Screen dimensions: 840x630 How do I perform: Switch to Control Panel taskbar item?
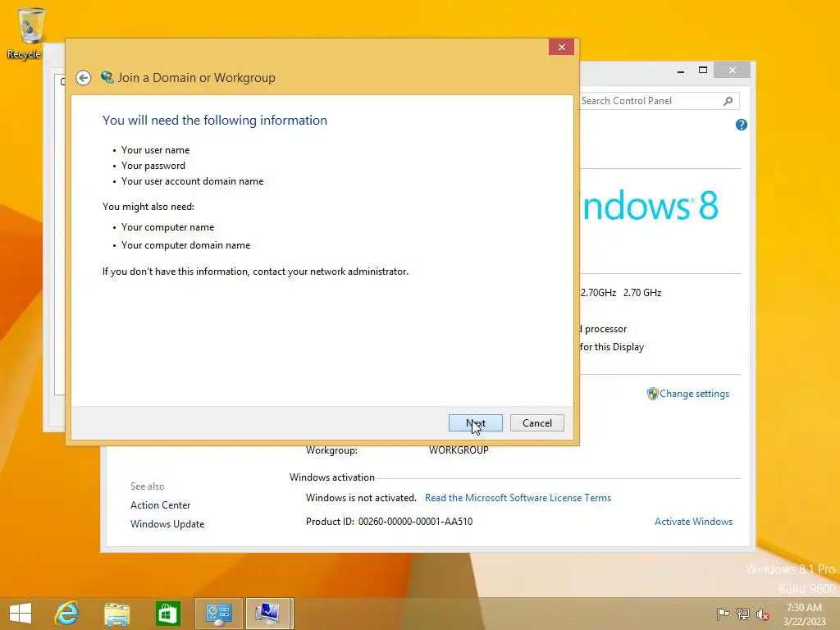pos(218,614)
